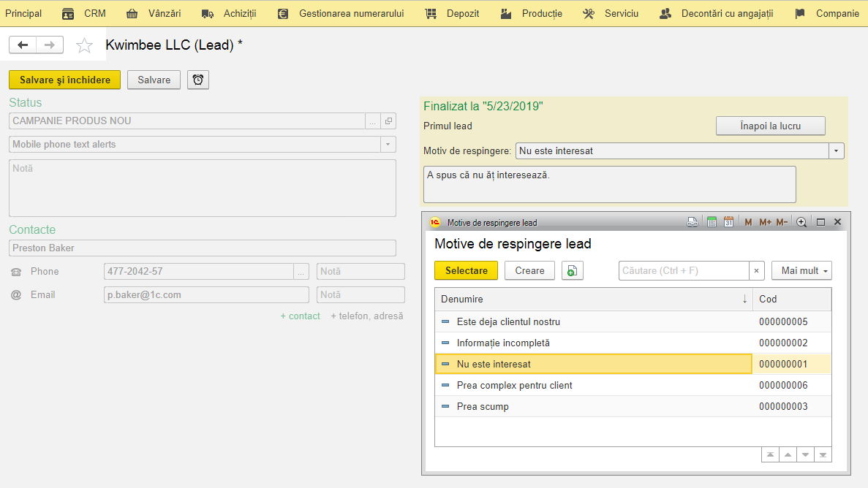Image resolution: width=868 pixels, height=488 pixels.
Task: Add Kwimbee LLC lead to favorites star
Action: [x=84, y=45]
